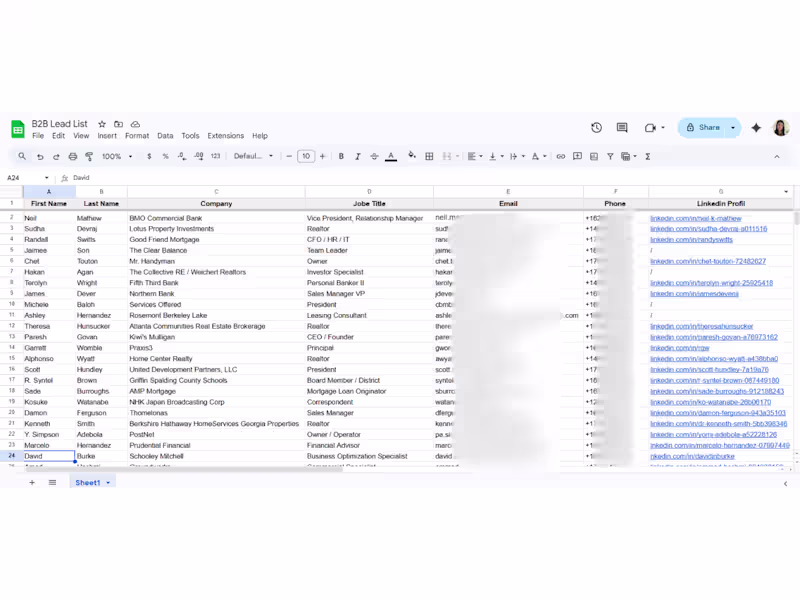The image size is (800, 600).
Task: Open zoom 100% dropdown
Action: click(117, 157)
